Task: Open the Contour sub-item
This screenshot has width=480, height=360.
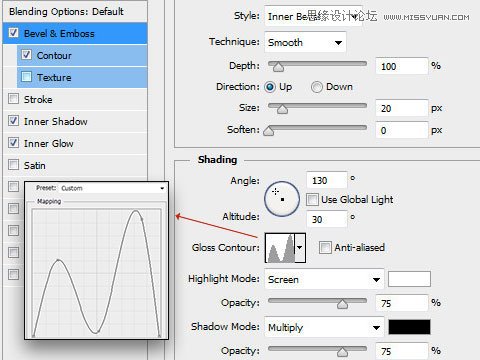Action: pyautogui.click(x=82, y=55)
